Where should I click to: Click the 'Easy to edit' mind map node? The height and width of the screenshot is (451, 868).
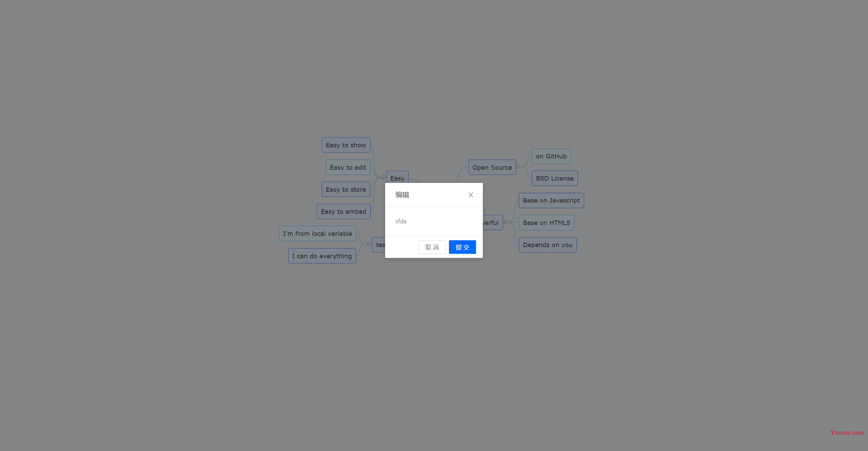click(348, 167)
